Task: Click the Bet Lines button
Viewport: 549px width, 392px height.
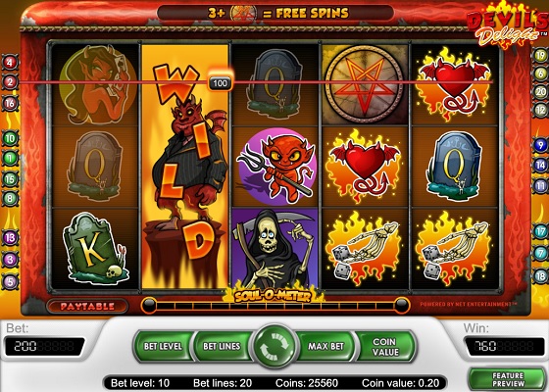Action: click(222, 346)
